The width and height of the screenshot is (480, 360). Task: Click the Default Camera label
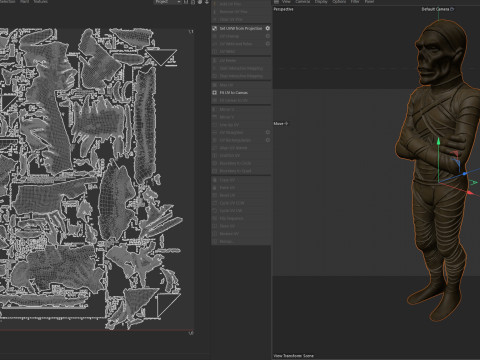[x=435, y=9]
